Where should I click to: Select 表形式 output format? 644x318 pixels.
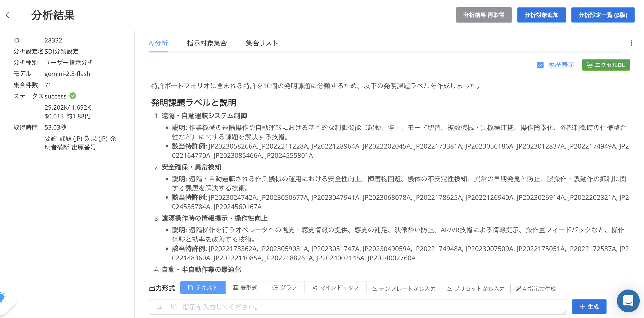(245, 288)
